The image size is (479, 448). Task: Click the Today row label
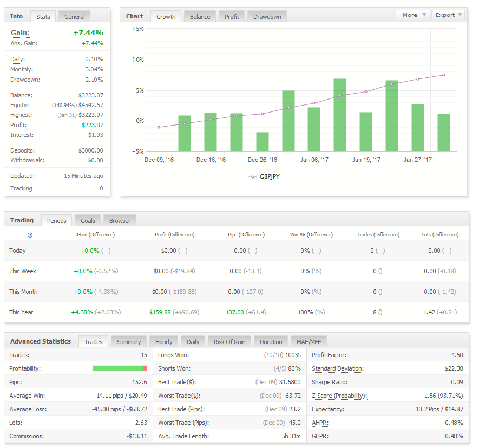pos(17,251)
